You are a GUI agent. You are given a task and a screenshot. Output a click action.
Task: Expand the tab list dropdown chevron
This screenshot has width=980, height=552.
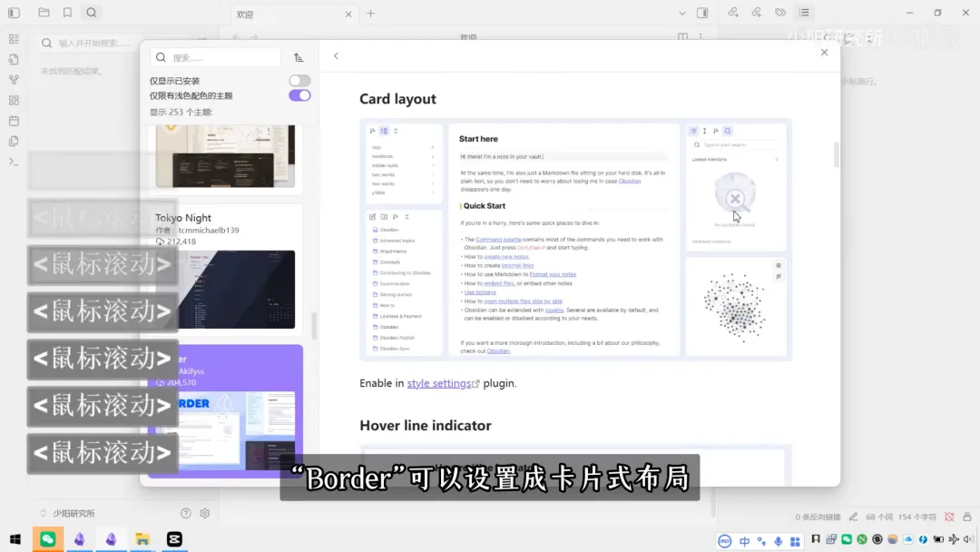[683, 13]
